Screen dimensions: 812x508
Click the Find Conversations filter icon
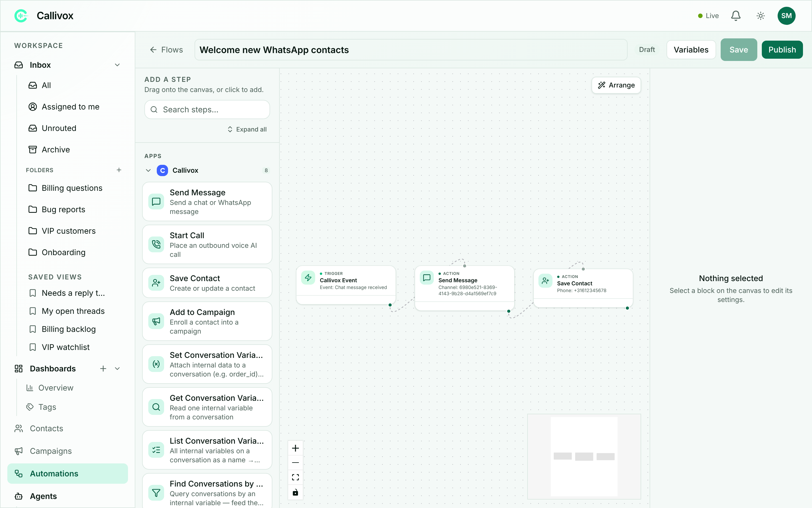[x=156, y=493]
